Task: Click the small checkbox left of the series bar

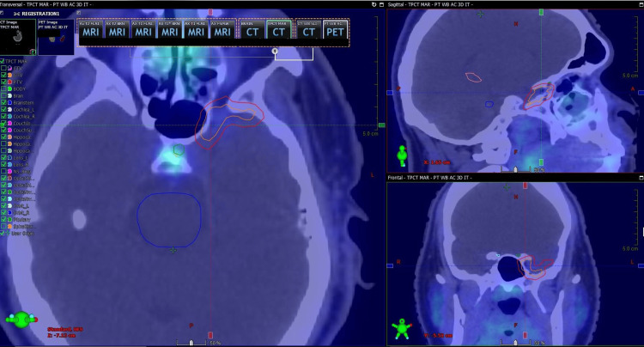Action: pyautogui.click(x=78, y=13)
